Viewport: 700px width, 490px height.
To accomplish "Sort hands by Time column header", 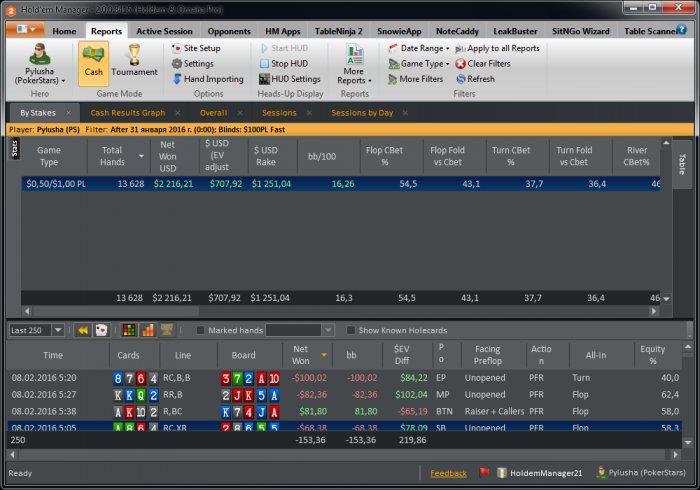I will [58, 355].
